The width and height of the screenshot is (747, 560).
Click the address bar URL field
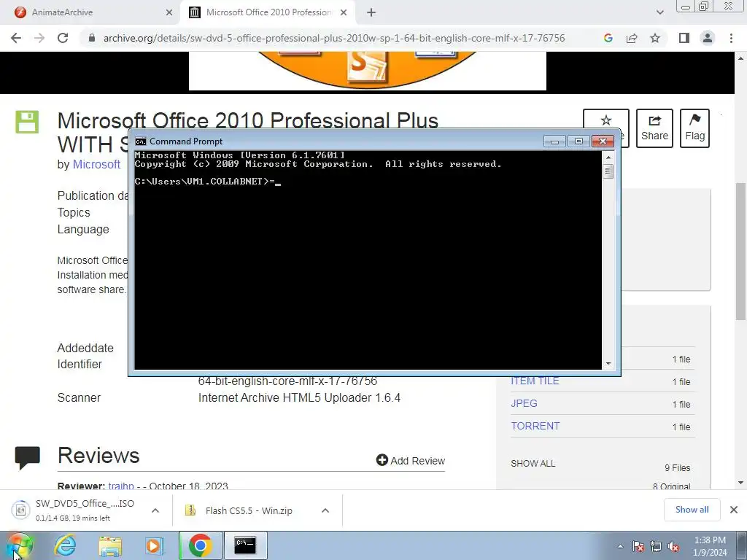click(x=334, y=38)
